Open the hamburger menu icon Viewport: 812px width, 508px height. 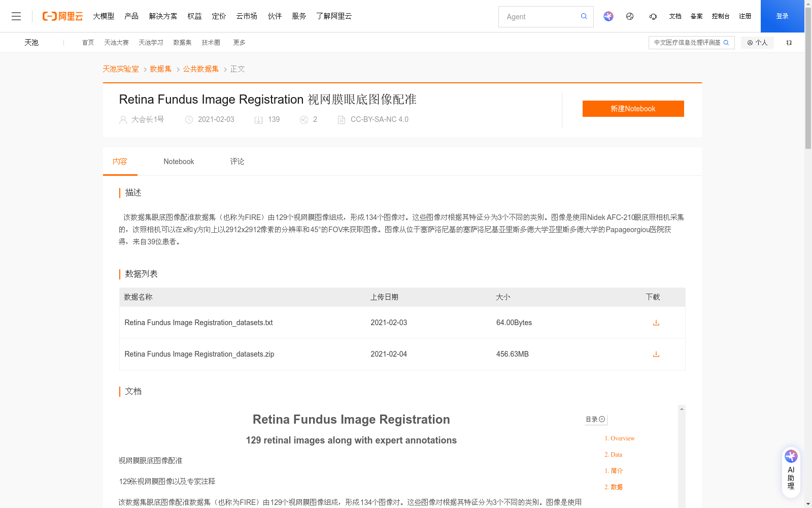(x=16, y=16)
